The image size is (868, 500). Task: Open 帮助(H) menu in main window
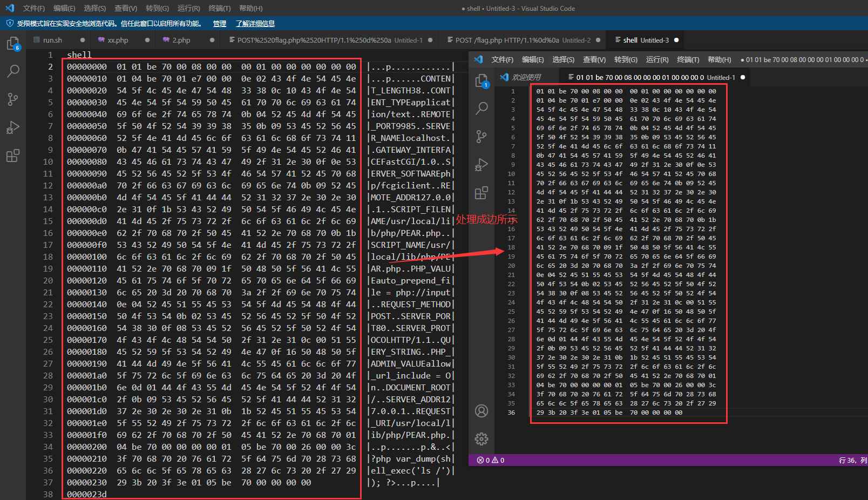pos(251,8)
